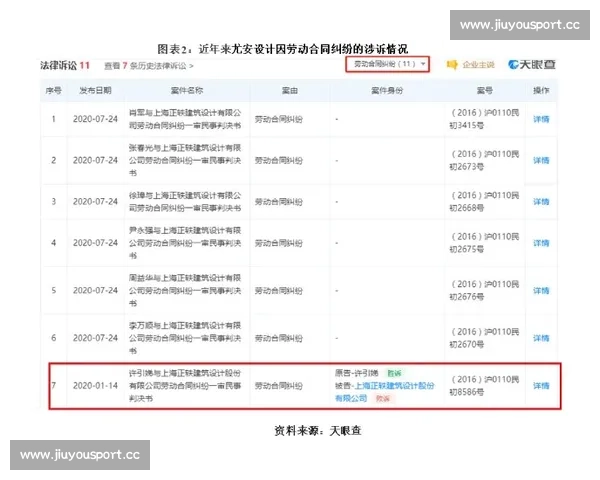Viewport: 600px width, 480px height.
Task: Click case number (2016)沪0110民初3415号
Action: coord(484,119)
